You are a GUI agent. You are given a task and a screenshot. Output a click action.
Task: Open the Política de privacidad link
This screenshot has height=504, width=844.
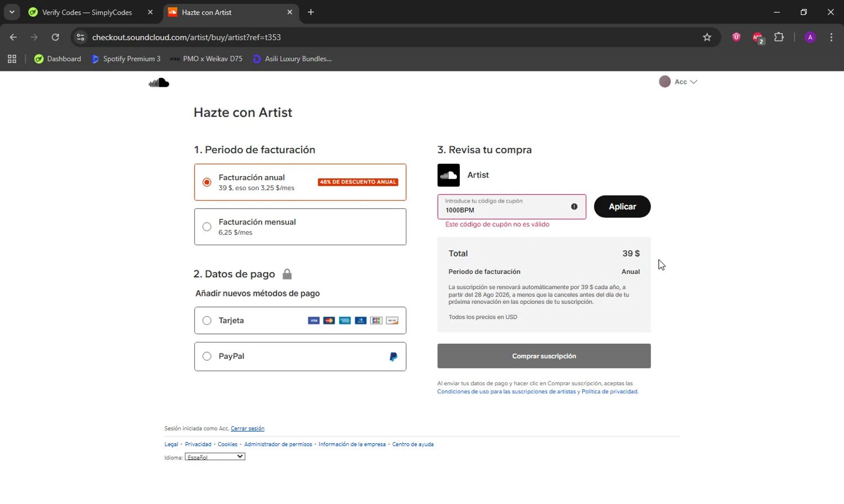pyautogui.click(x=610, y=391)
